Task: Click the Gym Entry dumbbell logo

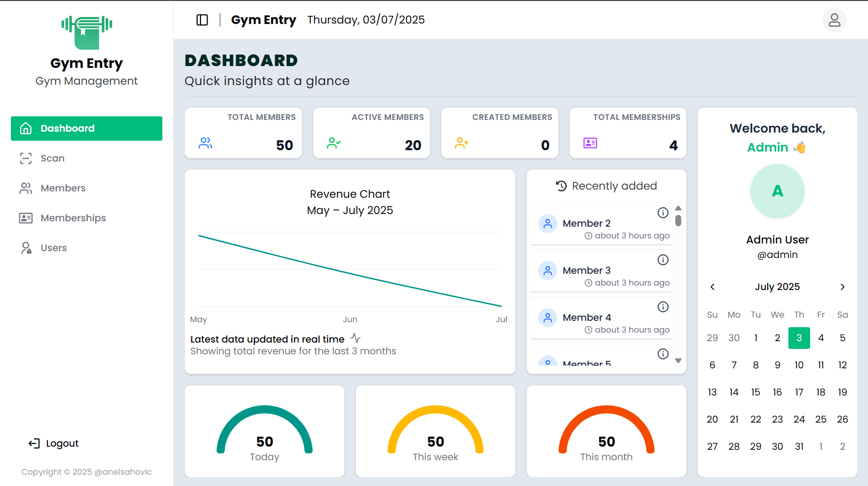Action: pyautogui.click(x=86, y=33)
